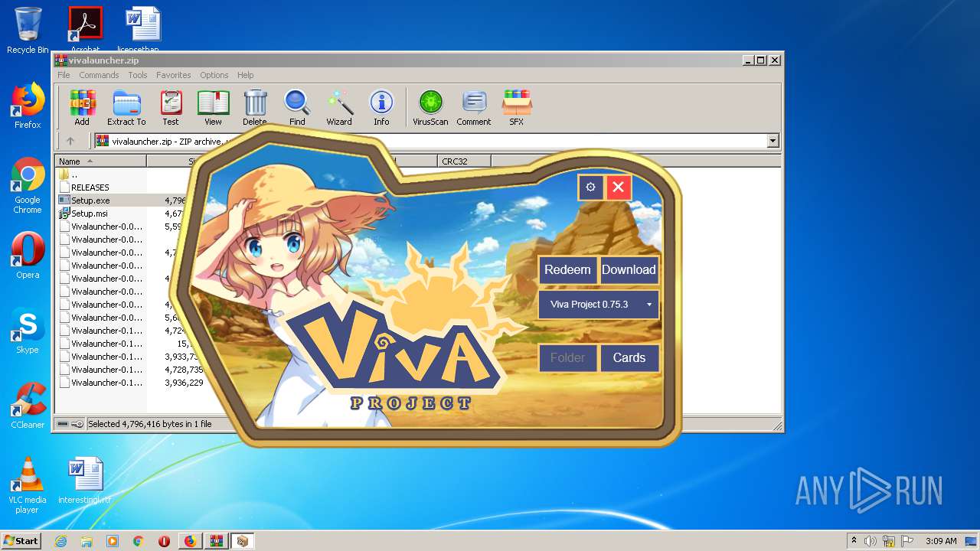Click the Find magnifier icon

[x=297, y=108]
